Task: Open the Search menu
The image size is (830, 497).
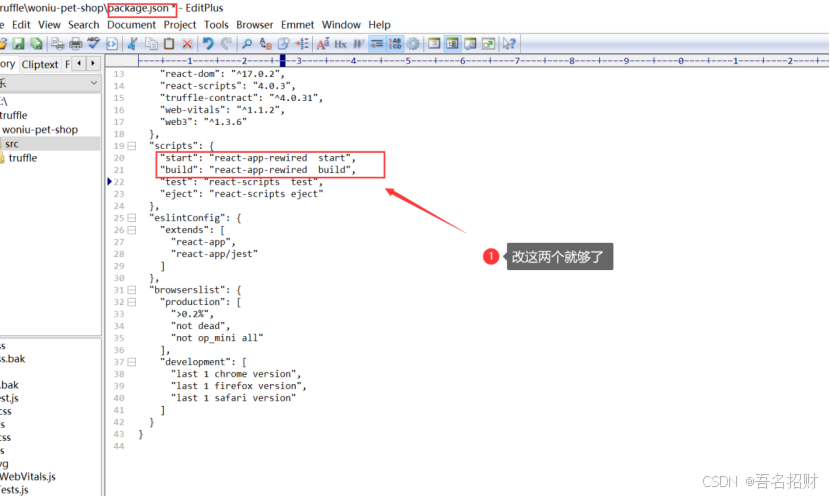Action: coord(83,25)
